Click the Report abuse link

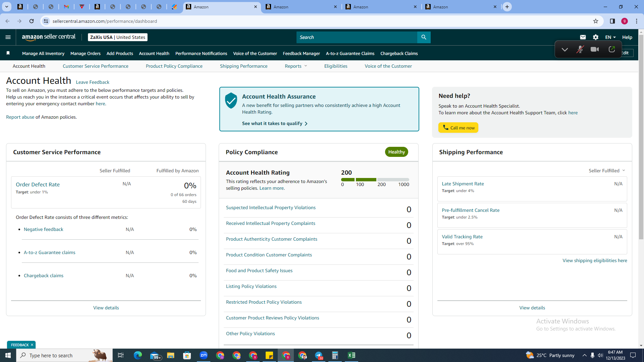[x=20, y=117]
